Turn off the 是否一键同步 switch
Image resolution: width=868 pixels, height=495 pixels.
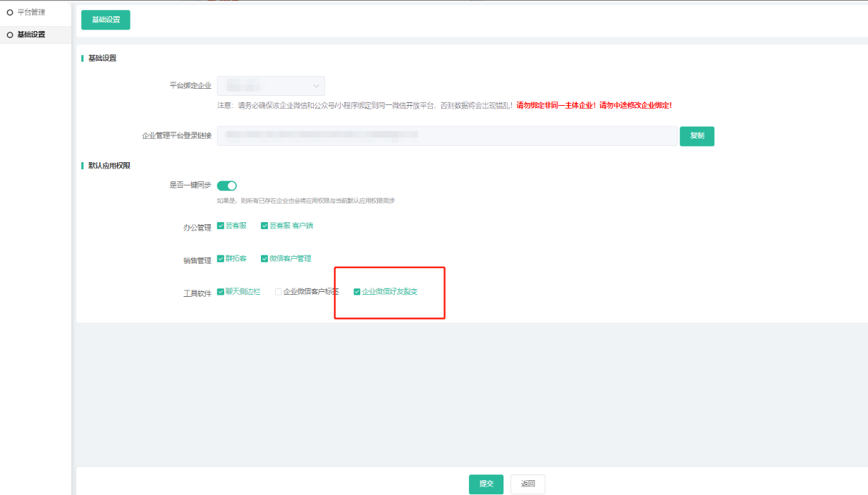click(x=226, y=185)
